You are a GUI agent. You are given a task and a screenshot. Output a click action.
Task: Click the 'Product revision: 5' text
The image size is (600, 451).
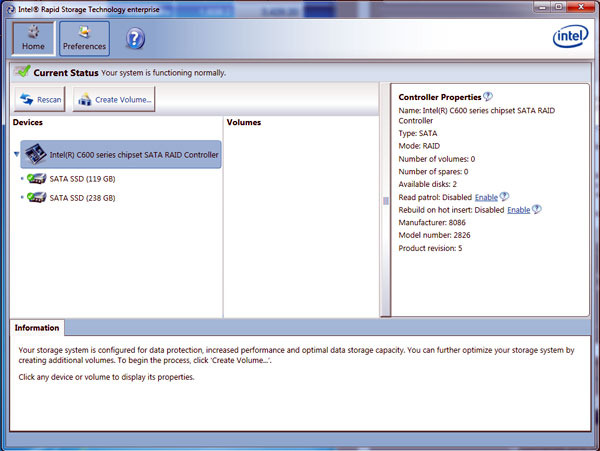pyautogui.click(x=430, y=248)
